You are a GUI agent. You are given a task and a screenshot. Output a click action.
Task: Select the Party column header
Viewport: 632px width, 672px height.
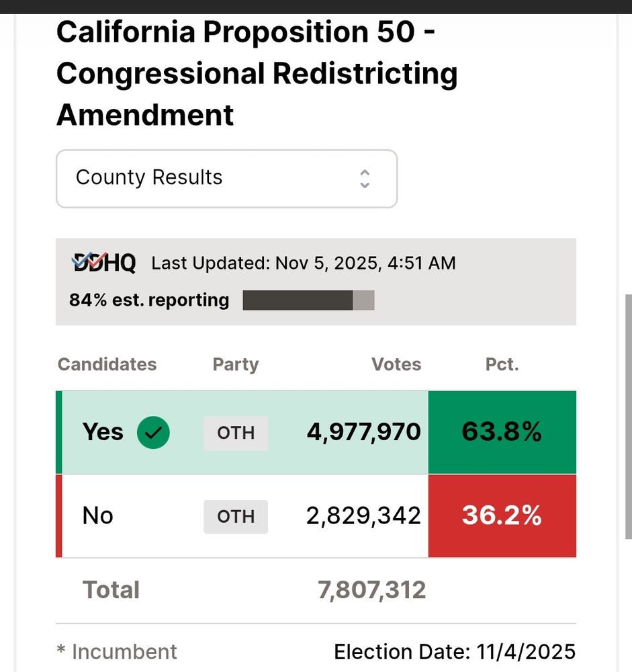click(x=236, y=364)
